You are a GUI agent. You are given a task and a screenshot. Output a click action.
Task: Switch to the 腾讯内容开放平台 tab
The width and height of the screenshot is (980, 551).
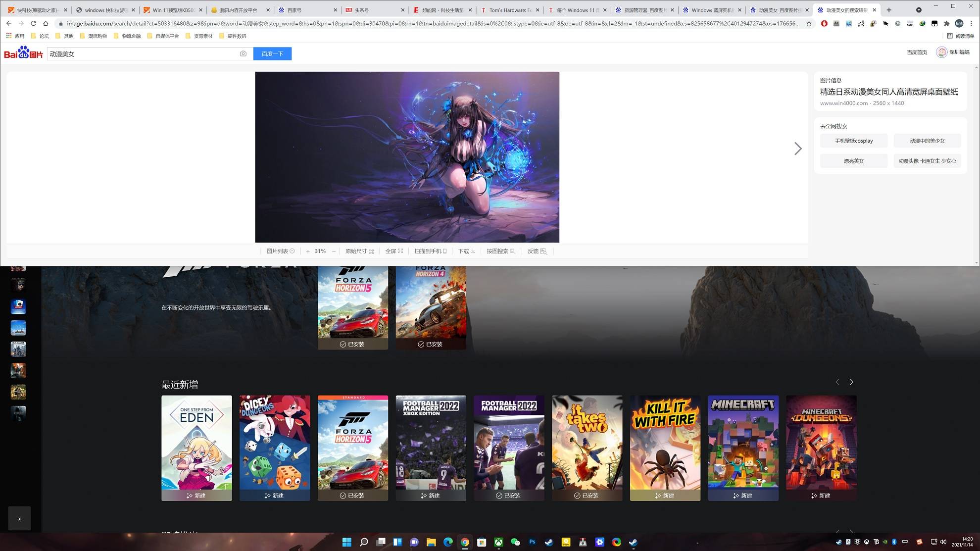click(240, 10)
